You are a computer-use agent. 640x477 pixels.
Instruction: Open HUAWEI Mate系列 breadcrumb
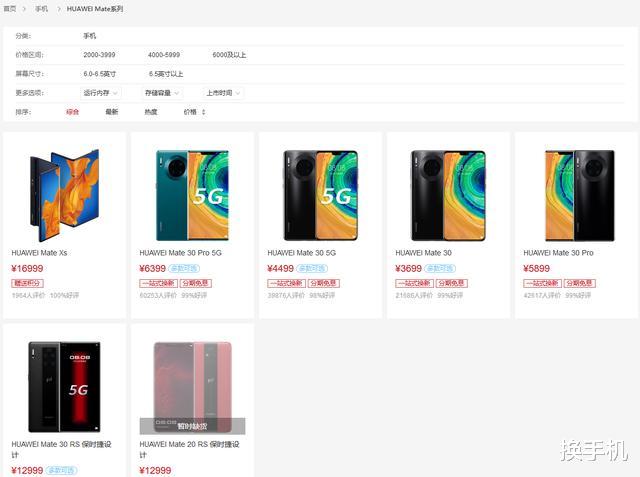(x=95, y=9)
